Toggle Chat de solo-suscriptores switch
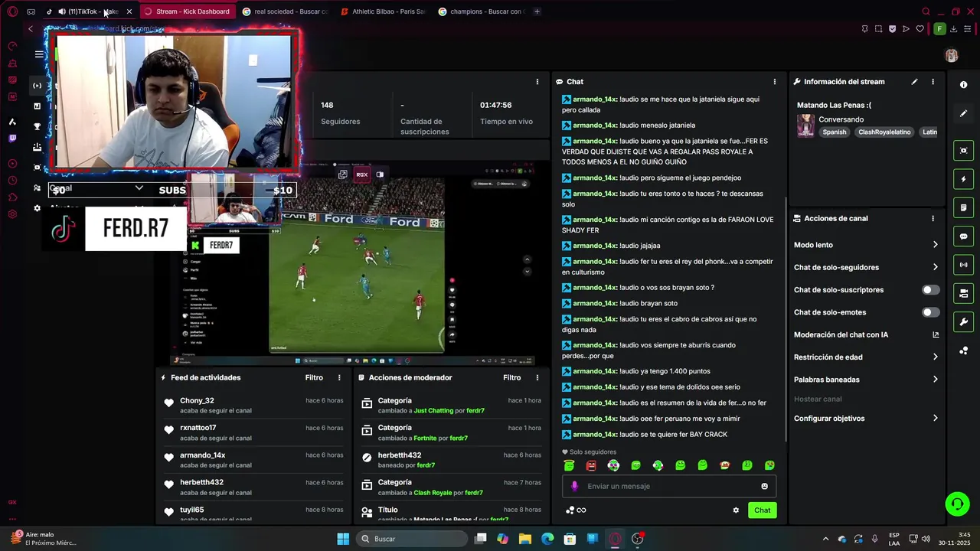 coord(930,290)
